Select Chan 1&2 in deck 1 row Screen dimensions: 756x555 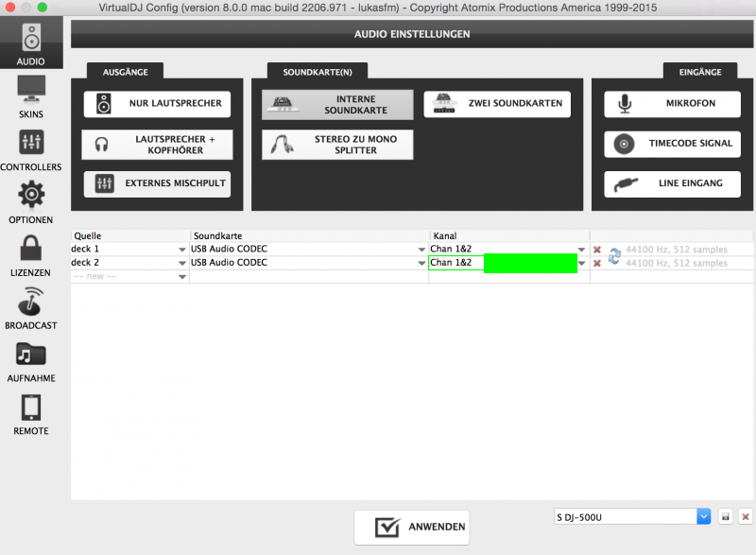(x=451, y=249)
